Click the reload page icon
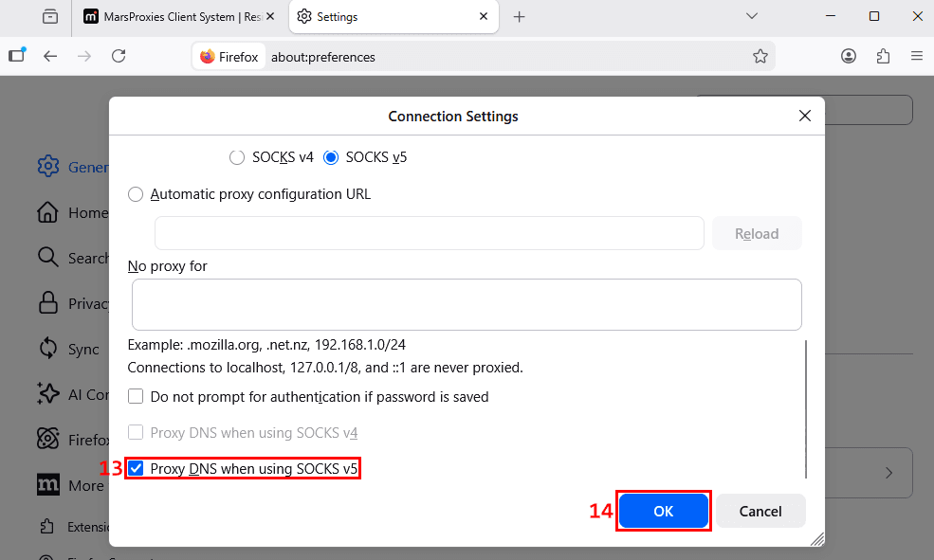This screenshot has width=934, height=560. 119,56
